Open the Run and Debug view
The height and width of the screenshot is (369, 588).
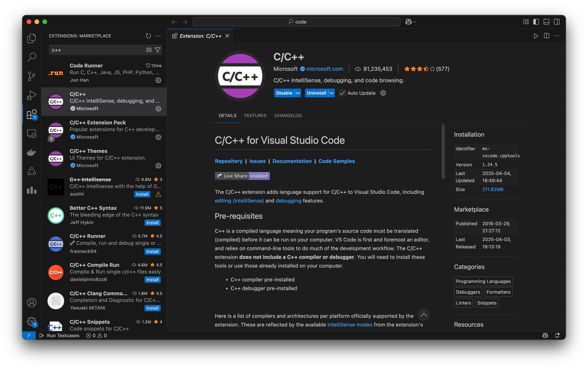(31, 95)
